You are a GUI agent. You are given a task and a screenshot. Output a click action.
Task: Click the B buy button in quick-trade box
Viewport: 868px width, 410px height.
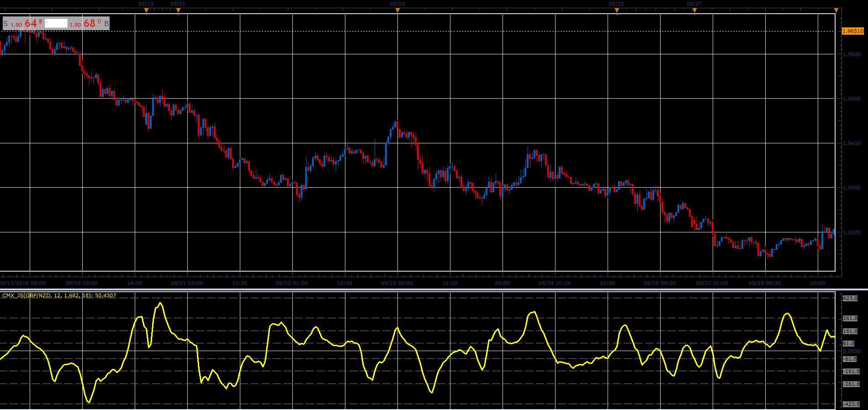coord(106,24)
